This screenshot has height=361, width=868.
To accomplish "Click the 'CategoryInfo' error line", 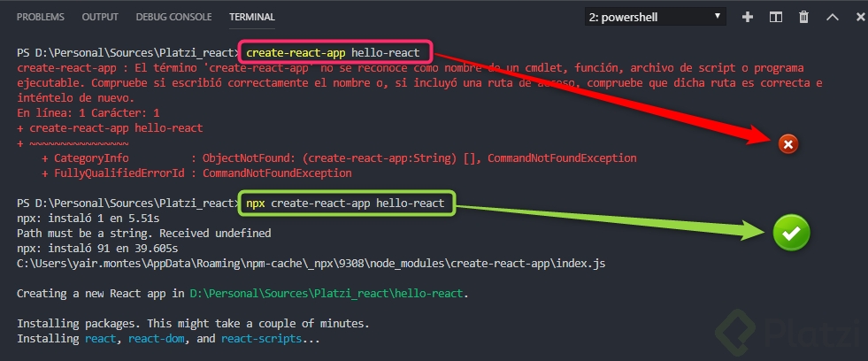I will (339, 158).
